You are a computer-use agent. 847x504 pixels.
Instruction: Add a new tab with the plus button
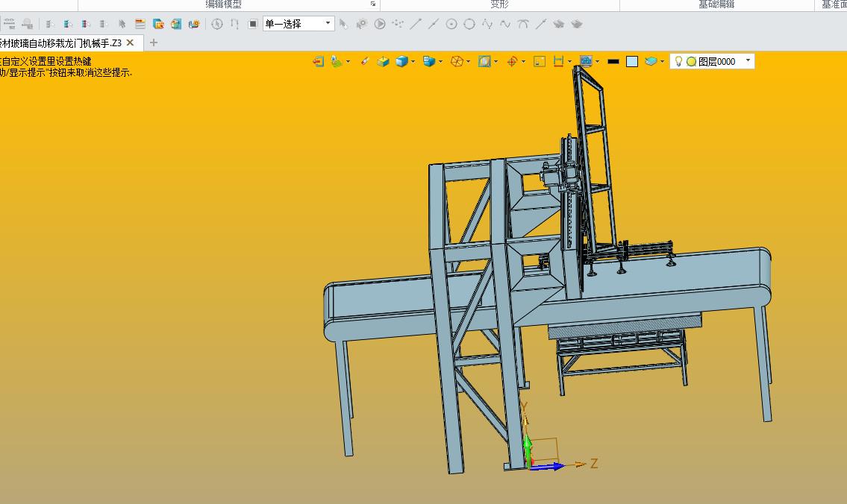coord(154,42)
